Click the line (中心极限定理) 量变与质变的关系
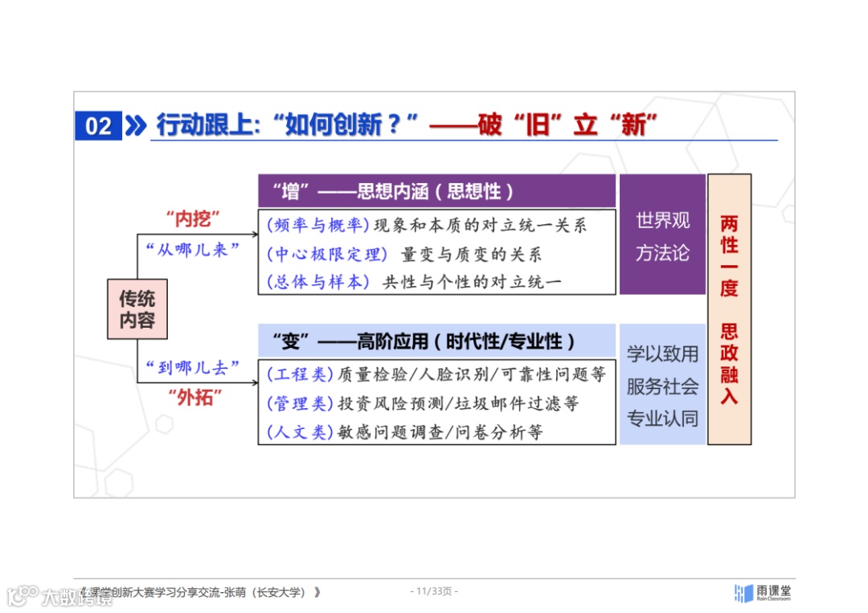 point(404,255)
